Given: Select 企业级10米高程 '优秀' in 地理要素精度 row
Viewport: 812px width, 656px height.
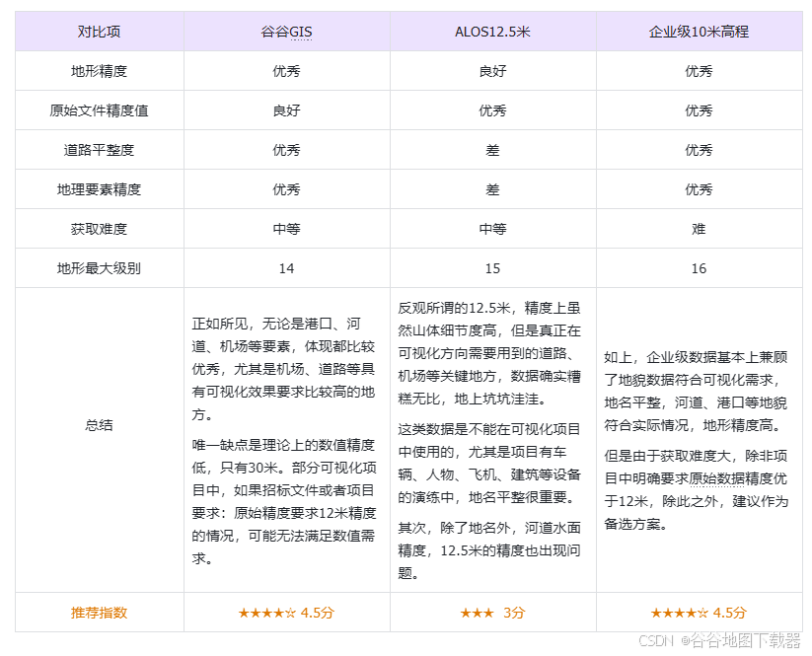Looking at the screenshot, I should [699, 189].
